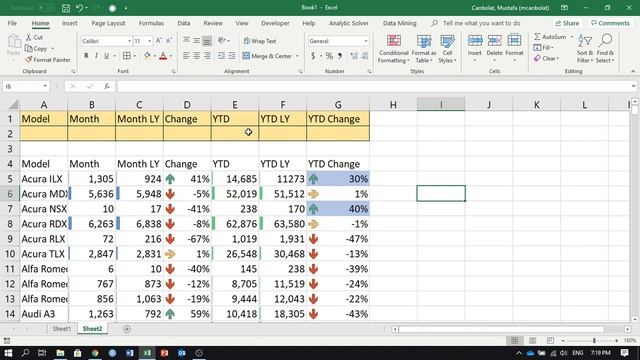Click the Save icon in the title bar
640x360 pixels.
coord(66,8)
